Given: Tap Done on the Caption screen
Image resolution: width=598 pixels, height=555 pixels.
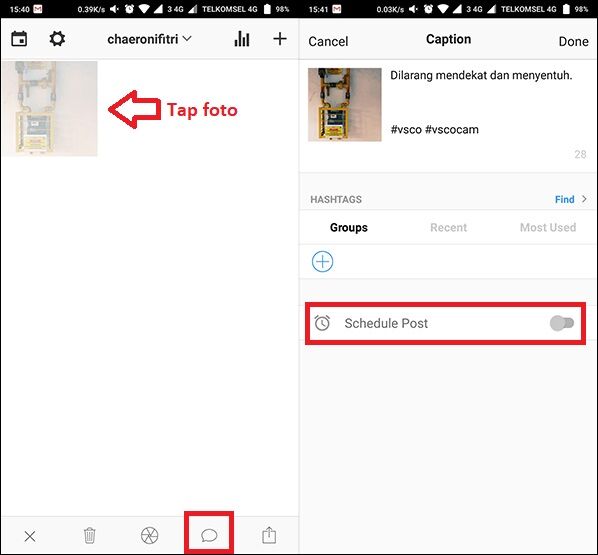Looking at the screenshot, I should (x=573, y=41).
